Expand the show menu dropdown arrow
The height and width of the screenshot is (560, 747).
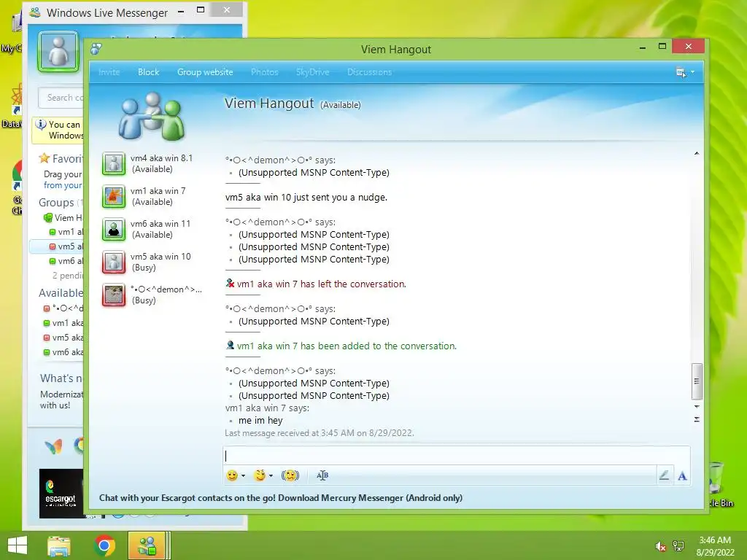(x=693, y=72)
